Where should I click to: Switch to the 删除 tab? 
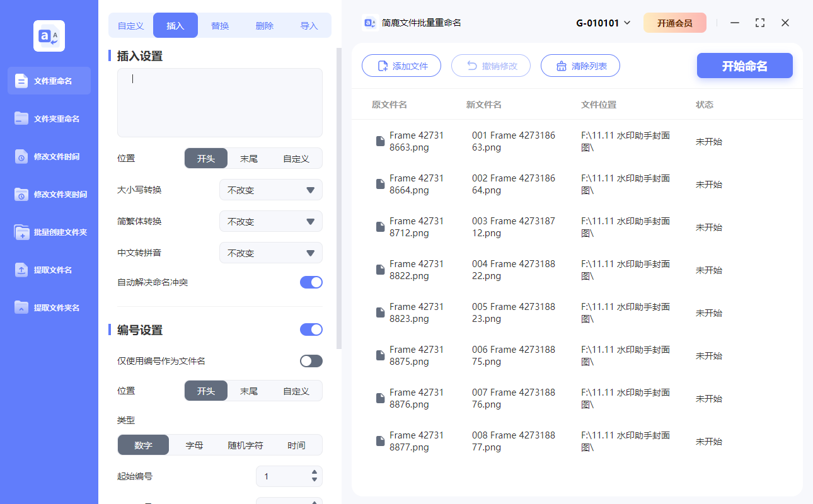(265, 26)
